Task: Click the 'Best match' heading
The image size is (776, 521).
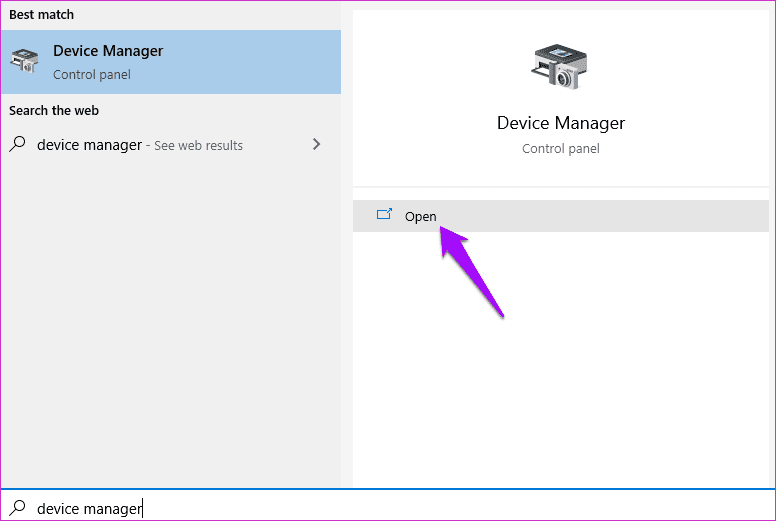Action: [x=42, y=15]
